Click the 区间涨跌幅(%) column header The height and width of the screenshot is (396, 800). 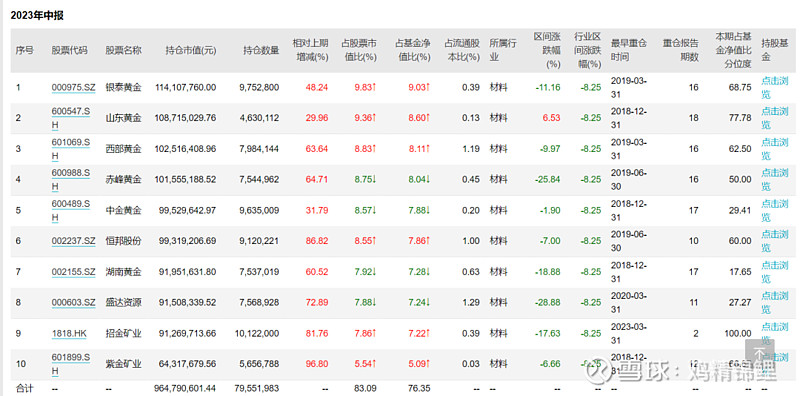547,50
